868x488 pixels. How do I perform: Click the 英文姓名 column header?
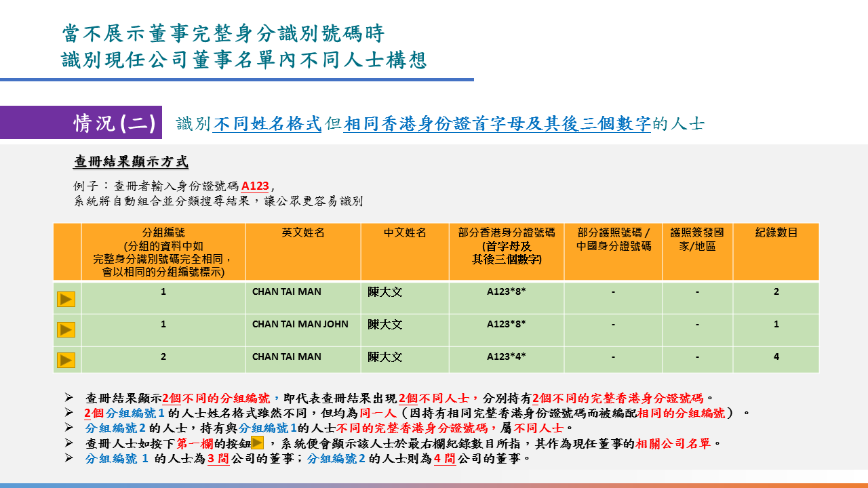[x=302, y=232]
